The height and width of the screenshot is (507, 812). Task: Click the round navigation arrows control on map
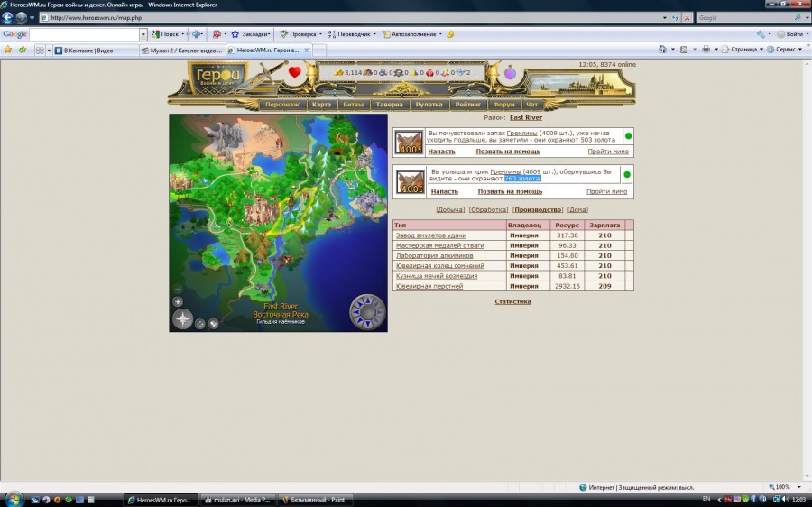click(x=368, y=312)
